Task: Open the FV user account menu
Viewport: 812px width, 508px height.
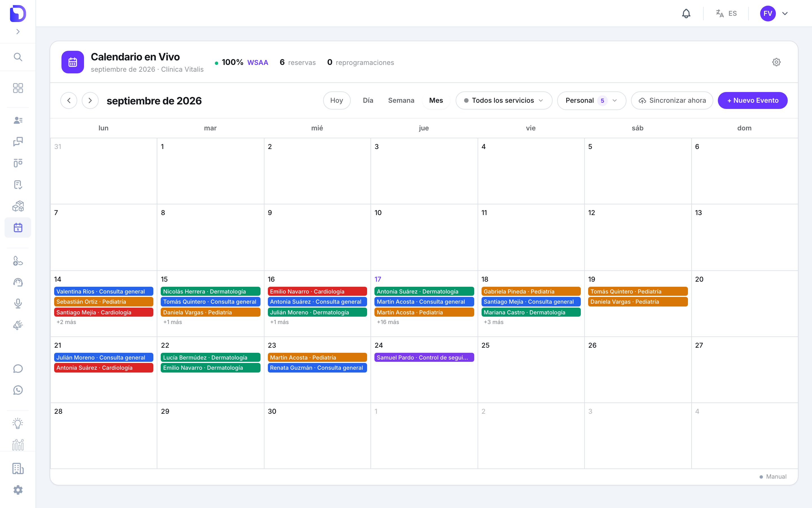Action: pyautogui.click(x=774, y=14)
